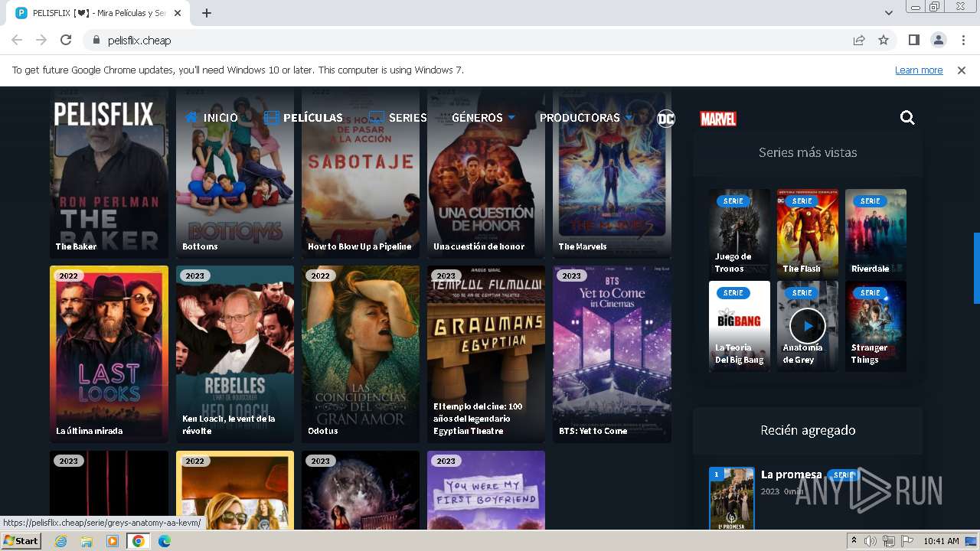Open Chrome profile avatar icon
The width and height of the screenshot is (980, 551).
(938, 40)
